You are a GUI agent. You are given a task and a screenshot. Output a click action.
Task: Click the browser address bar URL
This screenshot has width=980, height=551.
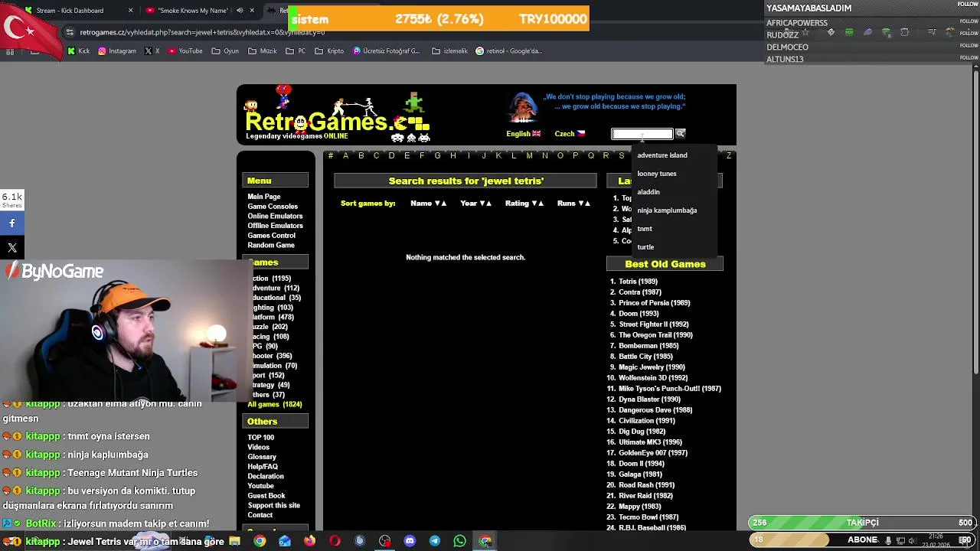point(202,32)
